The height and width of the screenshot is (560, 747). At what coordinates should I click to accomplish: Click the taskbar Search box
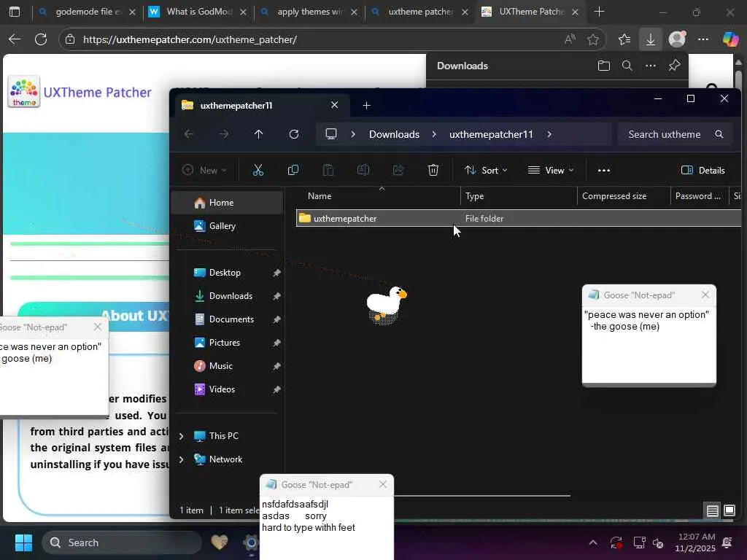pyautogui.click(x=122, y=542)
